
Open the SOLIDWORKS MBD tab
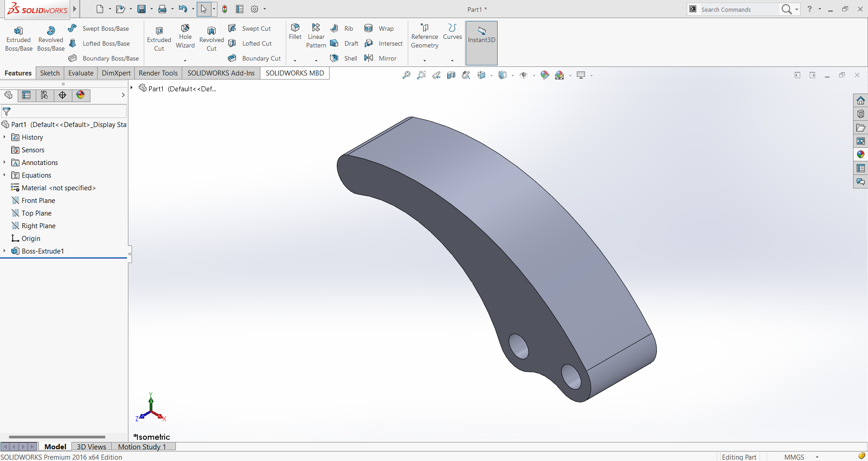click(295, 73)
